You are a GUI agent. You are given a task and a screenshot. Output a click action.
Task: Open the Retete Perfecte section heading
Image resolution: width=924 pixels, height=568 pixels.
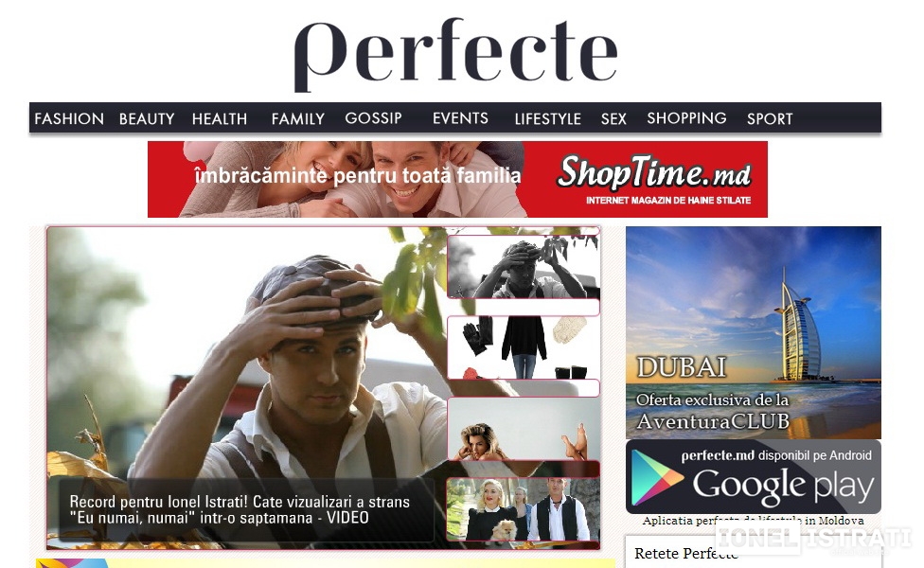pyautogui.click(x=686, y=553)
